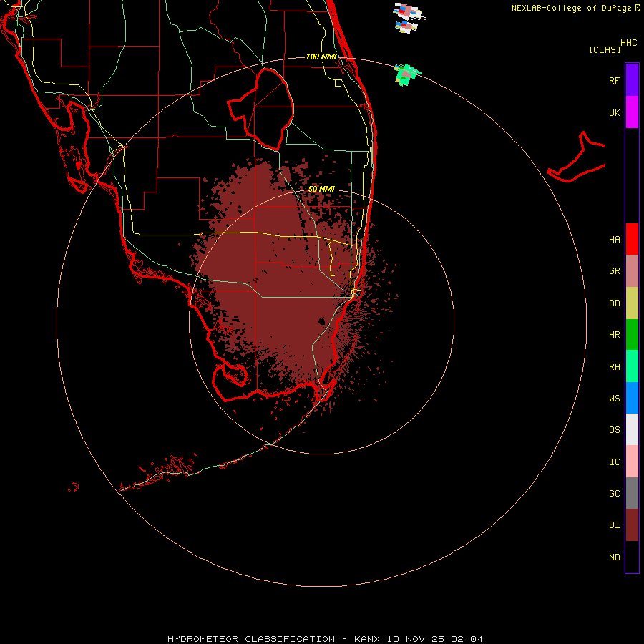Screen dimensions: 644x644
Task: Click the UK magenta legend swatch
Action: pyautogui.click(x=632, y=112)
